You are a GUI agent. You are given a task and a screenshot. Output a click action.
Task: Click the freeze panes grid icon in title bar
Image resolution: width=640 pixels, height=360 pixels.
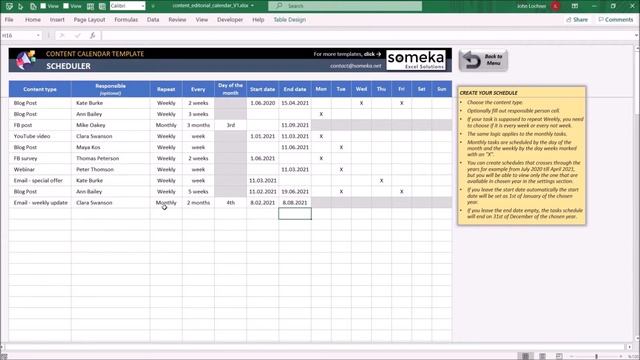pyautogui.click(x=91, y=6)
